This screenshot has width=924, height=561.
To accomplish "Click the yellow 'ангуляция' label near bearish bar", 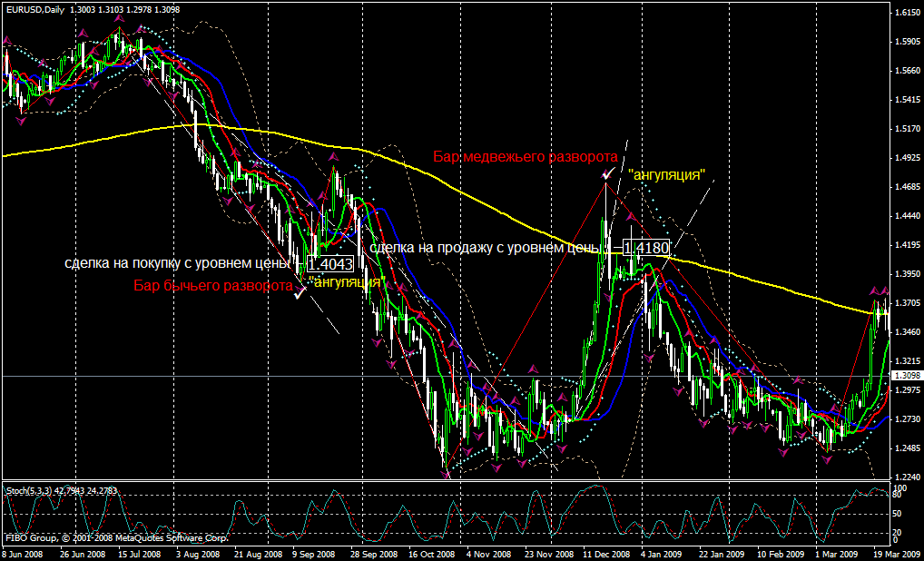I will point(665,174).
